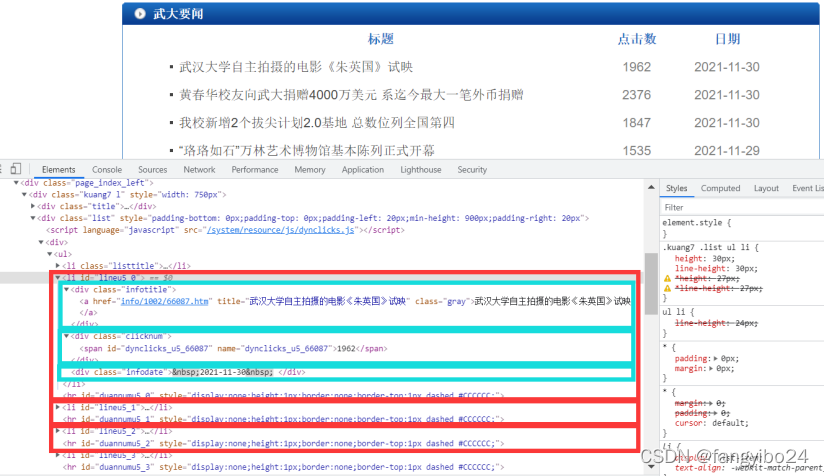Open news link 珞珞如石万林艺术博物馆基本陈列正式开幕
The height and width of the screenshot is (476, 824).
307,150
